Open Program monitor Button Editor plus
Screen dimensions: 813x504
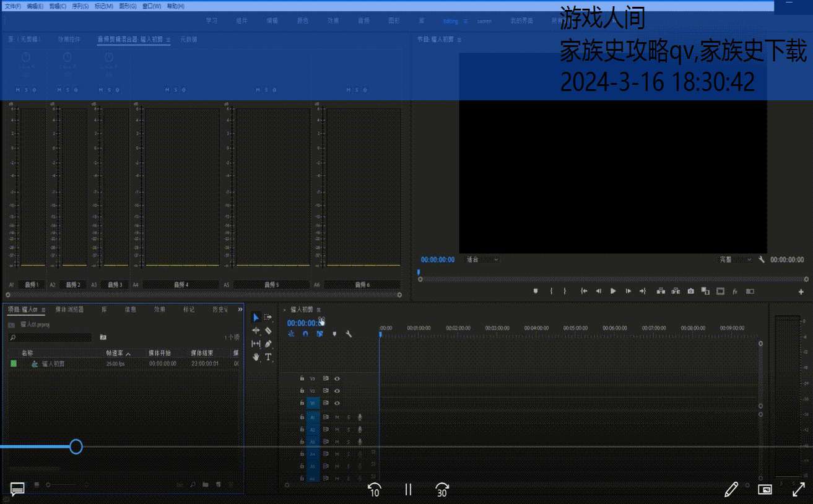coord(801,292)
